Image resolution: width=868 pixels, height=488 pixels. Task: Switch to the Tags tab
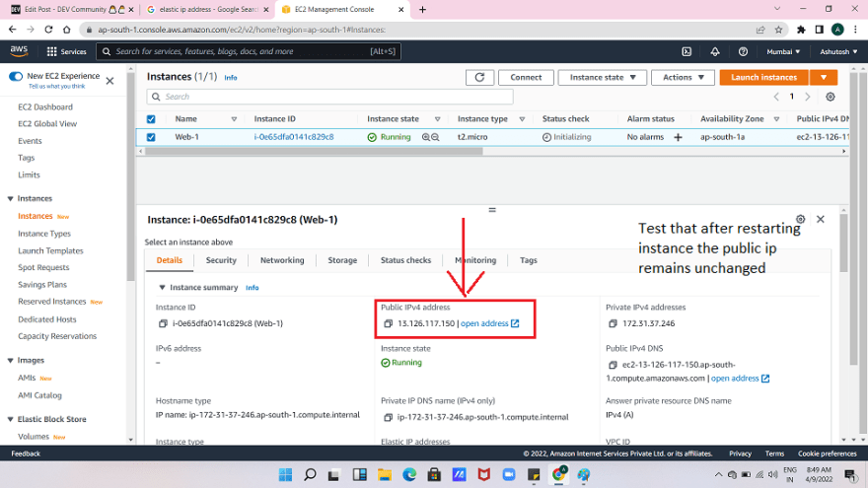(x=528, y=260)
